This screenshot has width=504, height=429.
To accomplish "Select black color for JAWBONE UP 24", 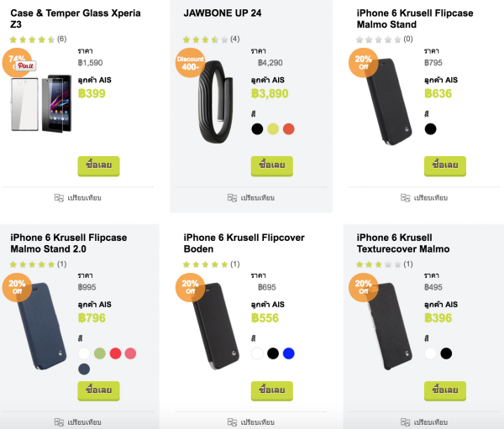I will tap(257, 129).
